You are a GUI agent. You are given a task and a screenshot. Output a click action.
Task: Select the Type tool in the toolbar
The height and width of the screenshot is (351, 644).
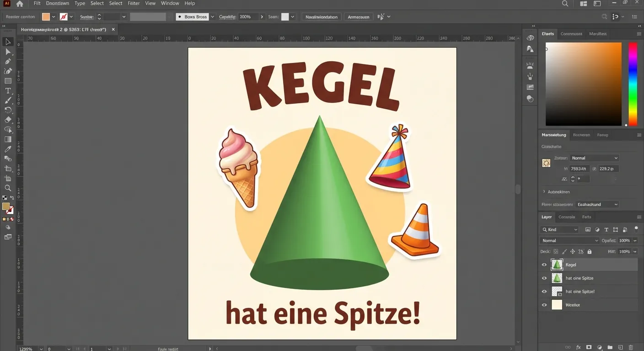pyautogui.click(x=7, y=91)
